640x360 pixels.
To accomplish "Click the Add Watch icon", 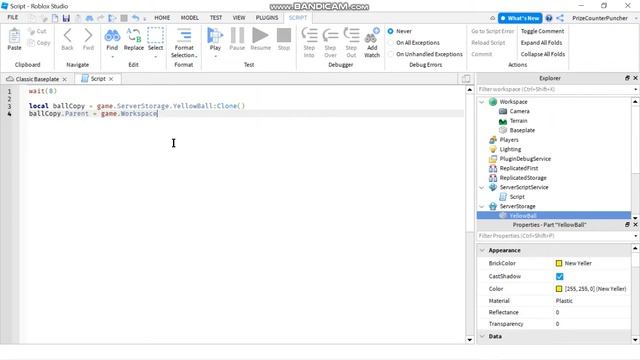I will [x=372, y=36].
